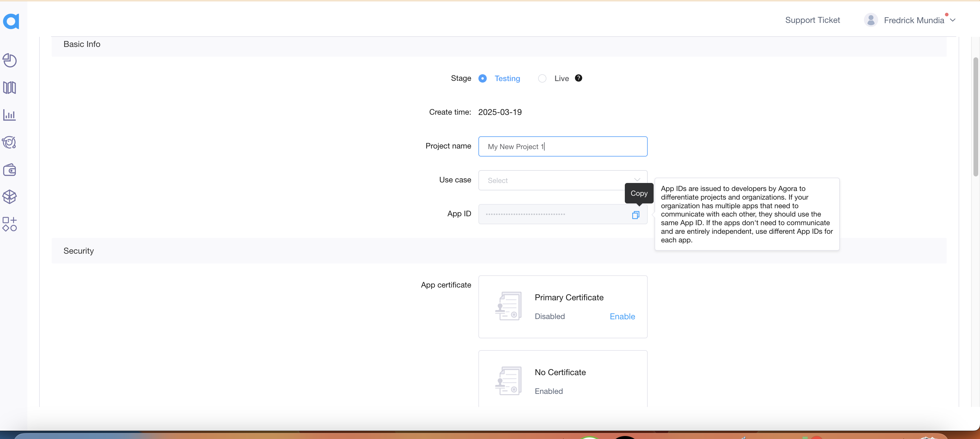Open the overview pie chart sidebar icon
The width and height of the screenshot is (980, 439).
click(x=10, y=61)
